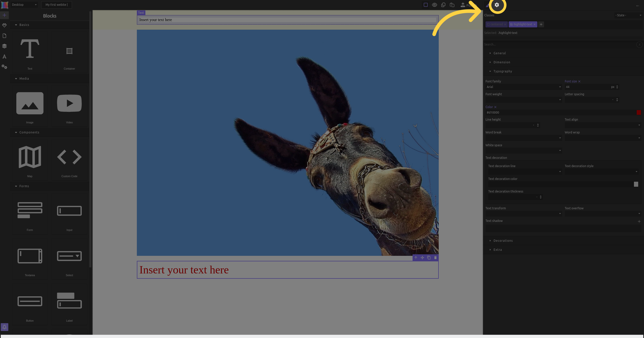The width and height of the screenshot is (644, 338).
Task: Open the Style Manager paintbrush tab
Action: pyautogui.click(x=487, y=5)
